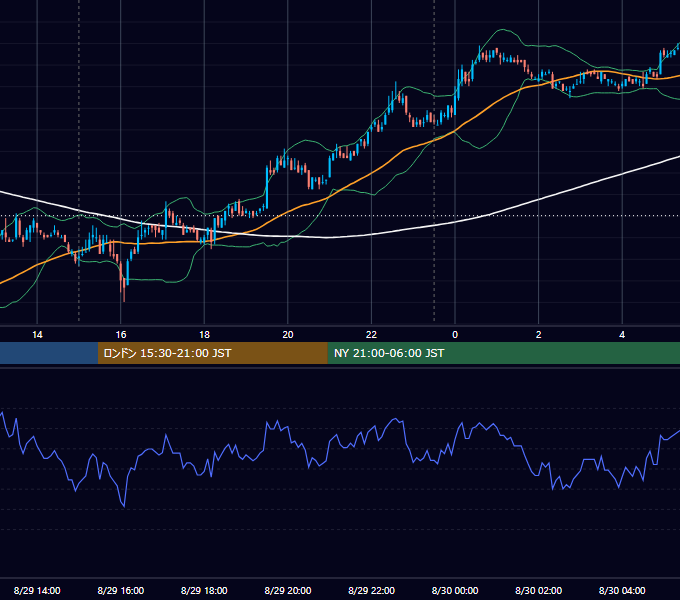Click the 8/29 14:00 time label
Screen dimensions: 680x600
tap(37, 590)
